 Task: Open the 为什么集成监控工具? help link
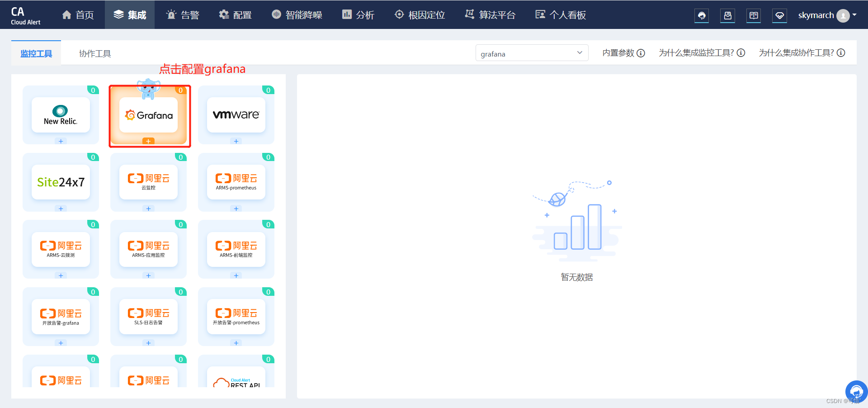(702, 53)
